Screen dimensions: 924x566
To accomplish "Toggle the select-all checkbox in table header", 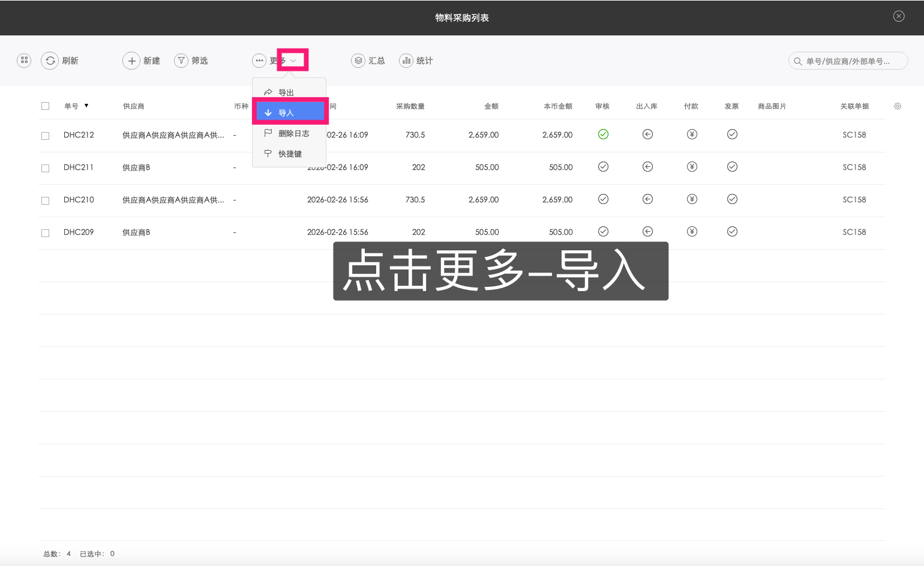I will 45,106.
